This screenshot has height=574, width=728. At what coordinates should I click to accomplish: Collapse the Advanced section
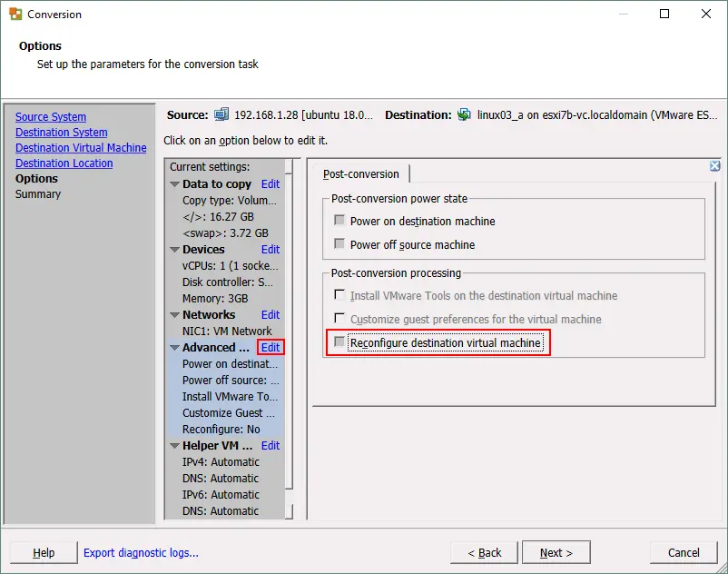click(x=175, y=348)
